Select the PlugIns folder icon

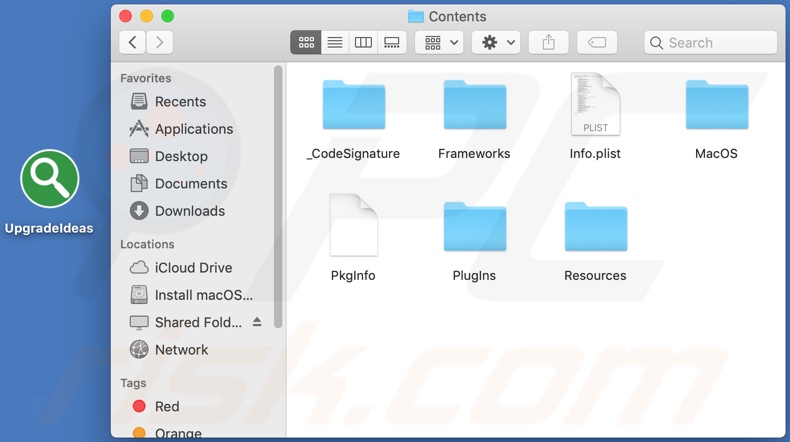tap(475, 227)
